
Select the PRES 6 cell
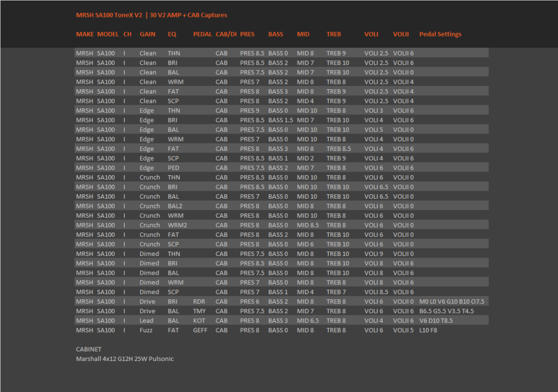(250, 302)
